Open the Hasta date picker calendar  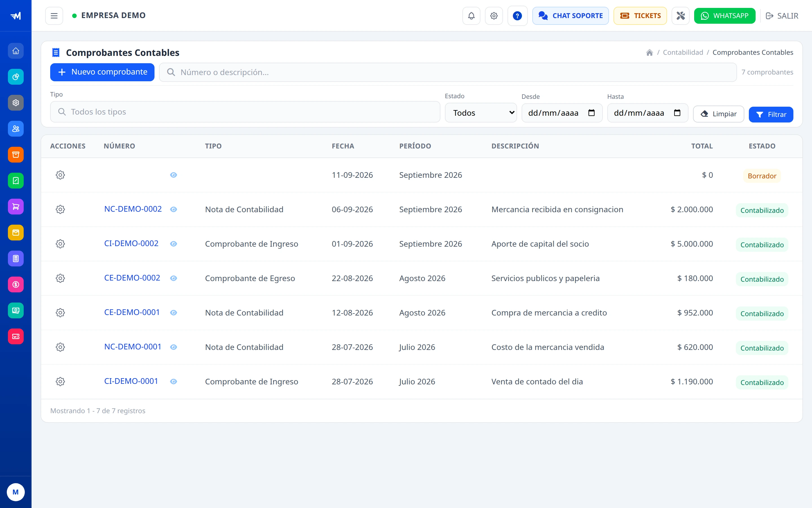(x=677, y=113)
